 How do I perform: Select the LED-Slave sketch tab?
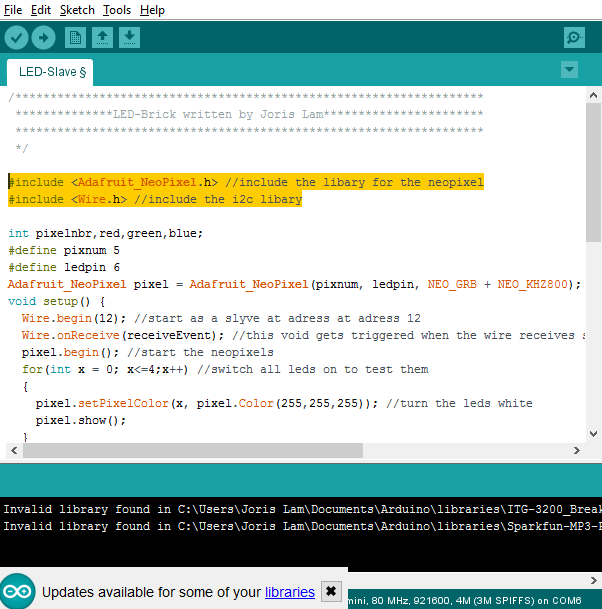[x=50, y=72]
